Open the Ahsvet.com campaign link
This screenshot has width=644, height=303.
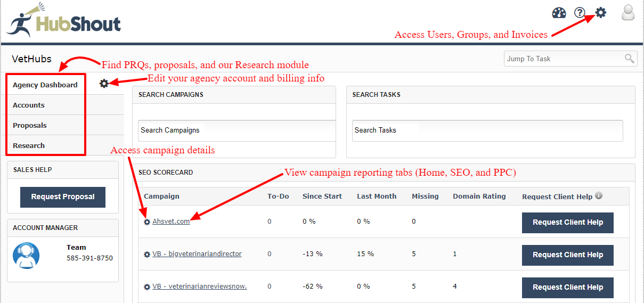point(171,222)
